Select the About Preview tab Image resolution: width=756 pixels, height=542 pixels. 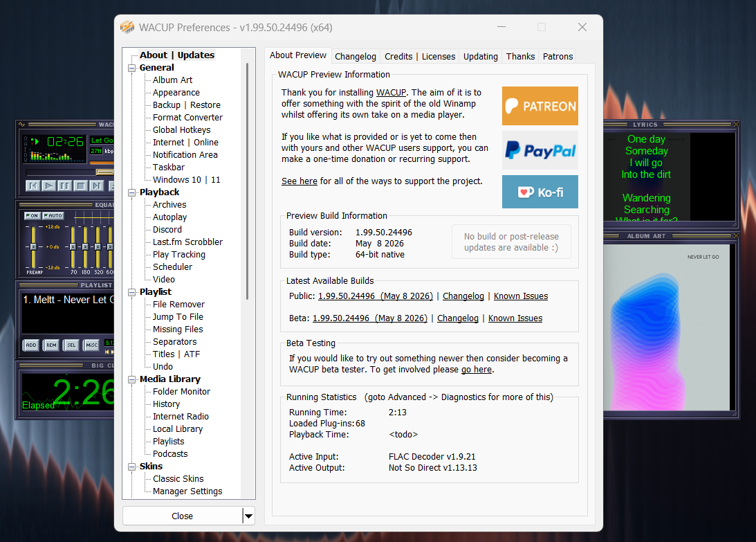(298, 55)
